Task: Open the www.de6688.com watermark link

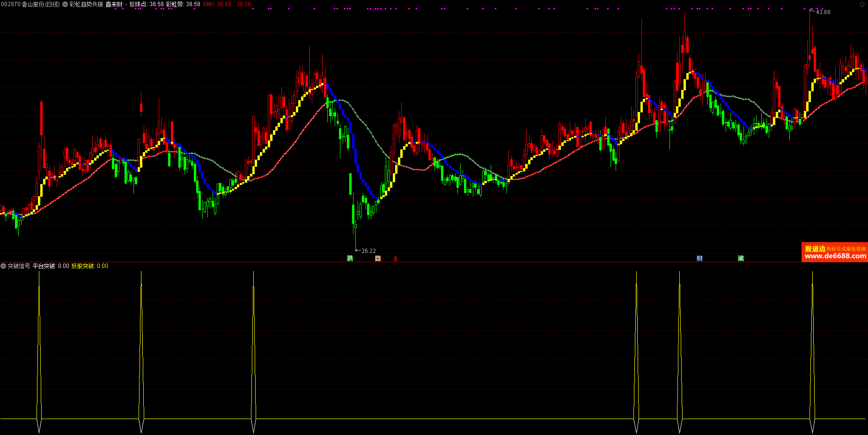Action: pyautogui.click(x=835, y=256)
